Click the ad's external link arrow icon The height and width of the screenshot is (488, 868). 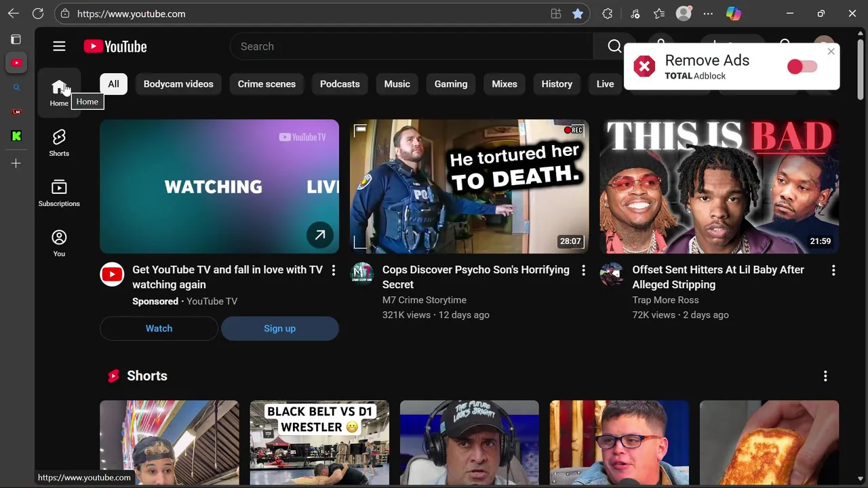319,235
